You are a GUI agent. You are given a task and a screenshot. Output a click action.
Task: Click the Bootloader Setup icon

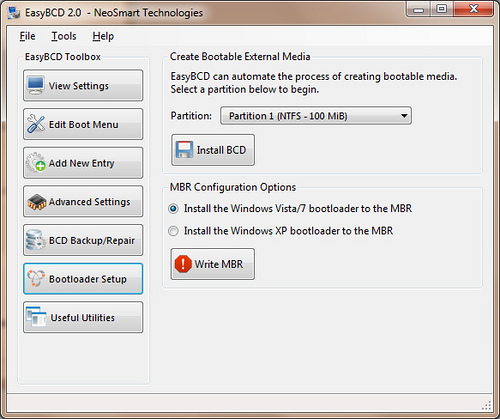[36, 279]
